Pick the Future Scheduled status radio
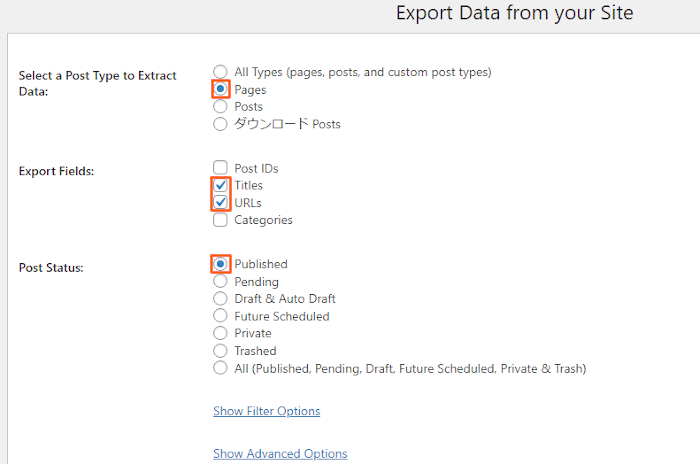 tap(220, 316)
